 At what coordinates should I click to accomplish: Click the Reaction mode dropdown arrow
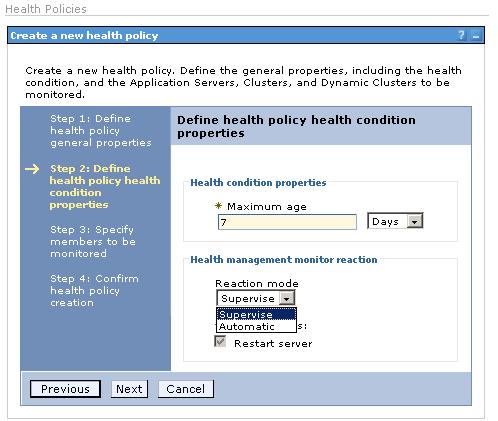[x=287, y=298]
